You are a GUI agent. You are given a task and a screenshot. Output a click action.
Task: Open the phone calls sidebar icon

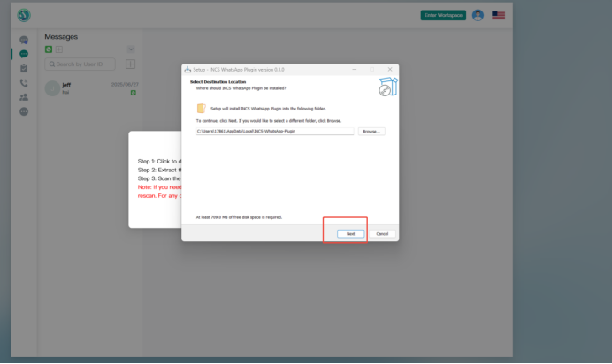click(x=24, y=82)
